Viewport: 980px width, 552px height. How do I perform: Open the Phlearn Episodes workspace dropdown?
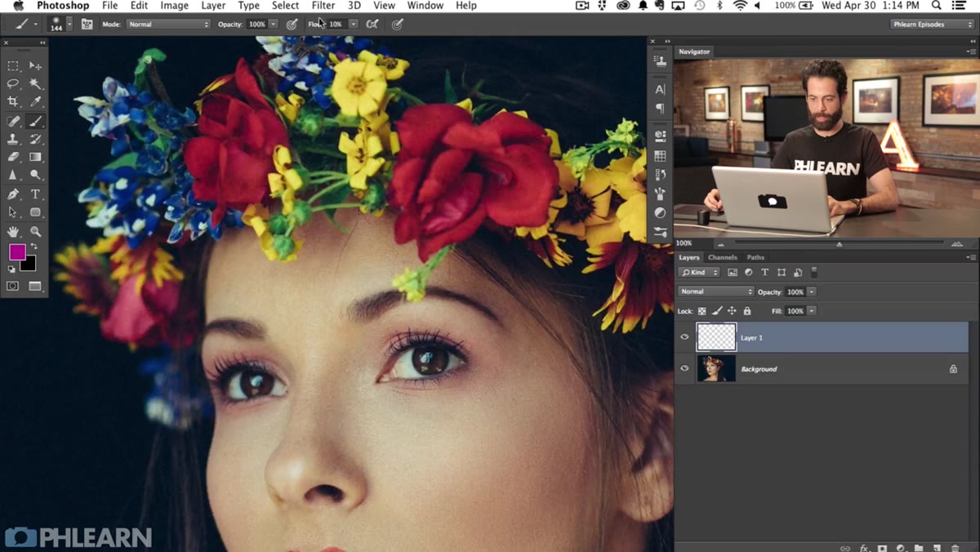(932, 24)
